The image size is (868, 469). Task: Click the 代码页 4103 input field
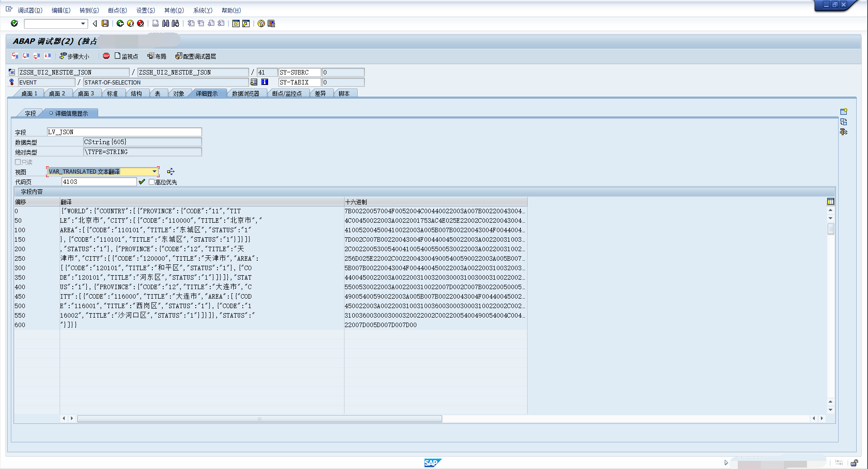click(99, 182)
